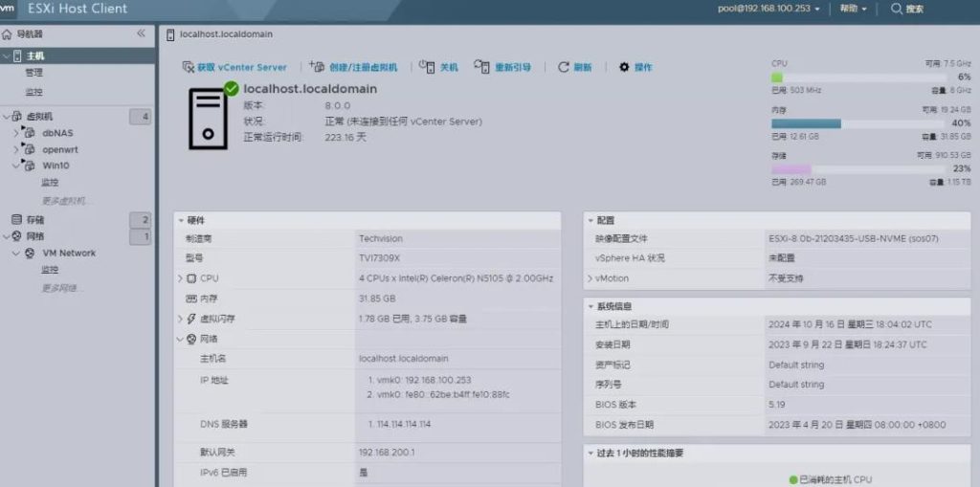The image size is (980, 487).
Task: Click the memory icon next to 内存
Action: click(x=191, y=299)
